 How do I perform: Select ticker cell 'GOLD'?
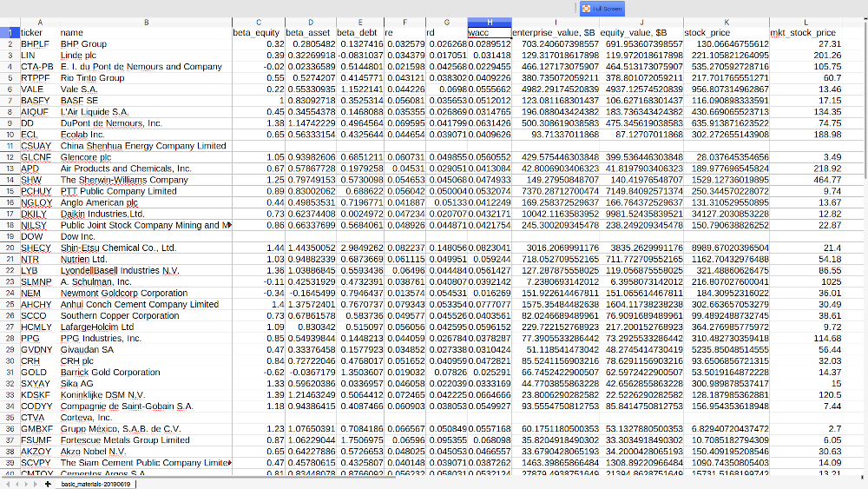click(40, 372)
